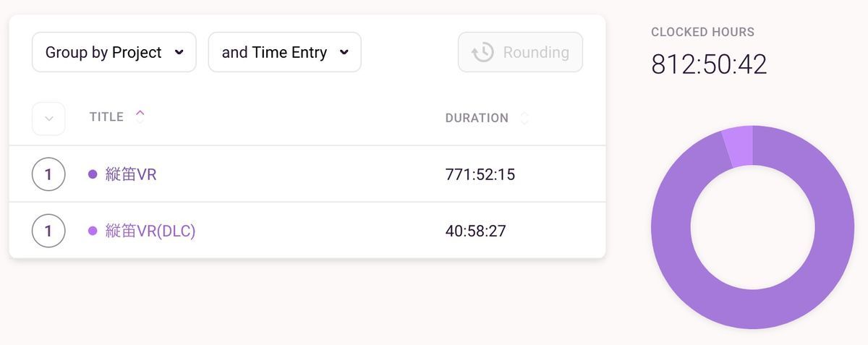Image resolution: width=868 pixels, height=345 pixels.
Task: Open the and Time Entry dropdown
Action: tap(284, 52)
